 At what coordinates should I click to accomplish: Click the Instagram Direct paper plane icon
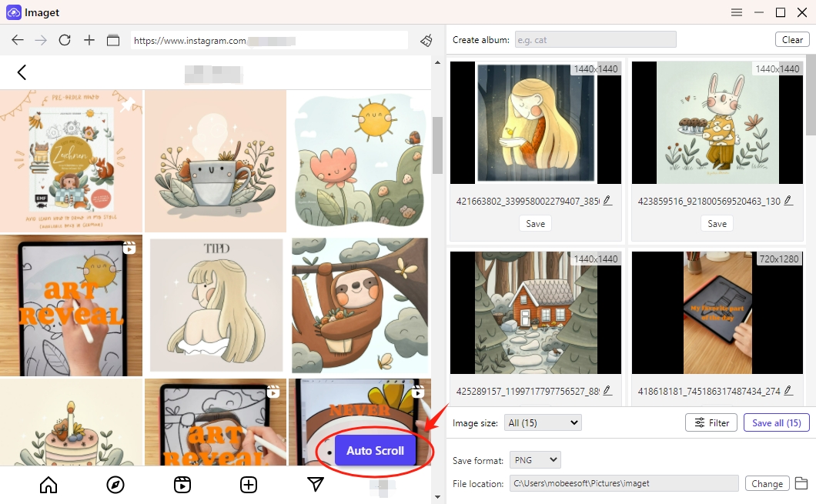(x=316, y=486)
